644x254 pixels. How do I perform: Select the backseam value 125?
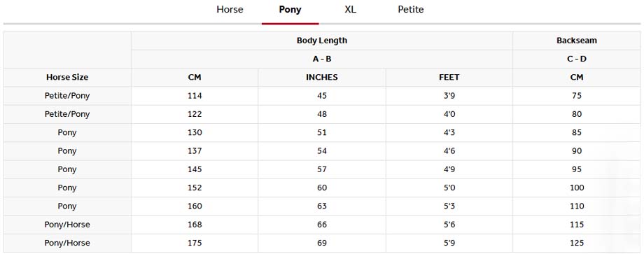577,244
